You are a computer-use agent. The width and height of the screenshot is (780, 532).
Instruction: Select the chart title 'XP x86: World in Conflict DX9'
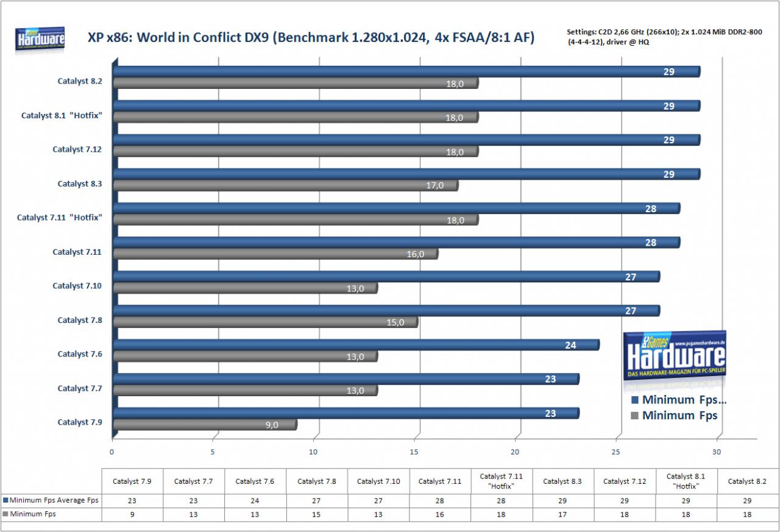coord(311,38)
